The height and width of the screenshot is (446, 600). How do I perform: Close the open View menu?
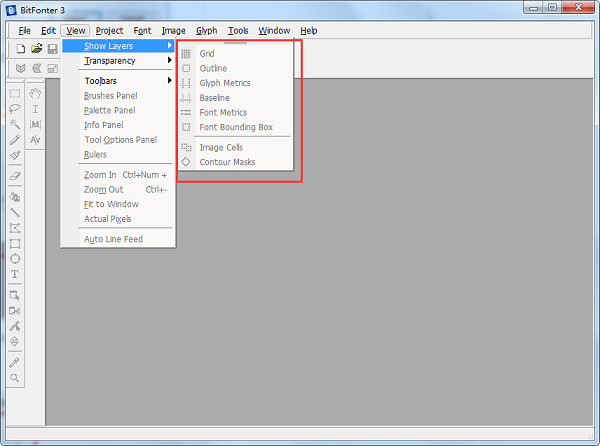click(x=75, y=31)
